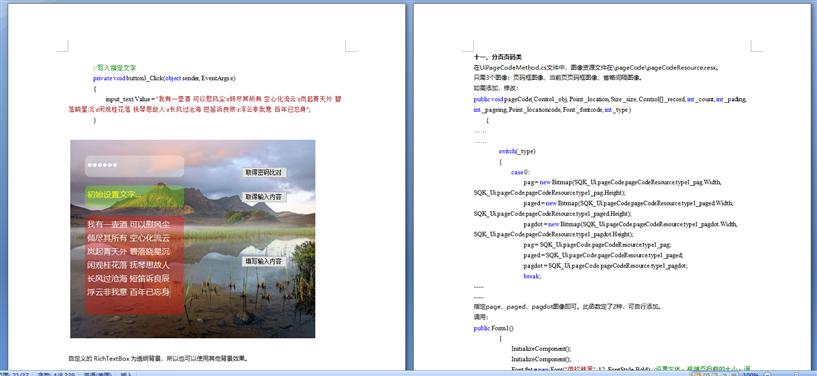Select the landscape screenshot image
The width and height of the screenshot is (817, 376).
pyautogui.click(x=193, y=239)
